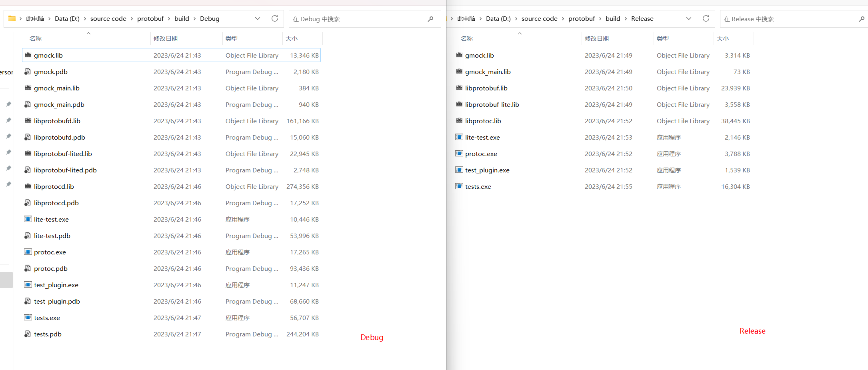Sort Debug files by 大小 column

tap(292, 38)
